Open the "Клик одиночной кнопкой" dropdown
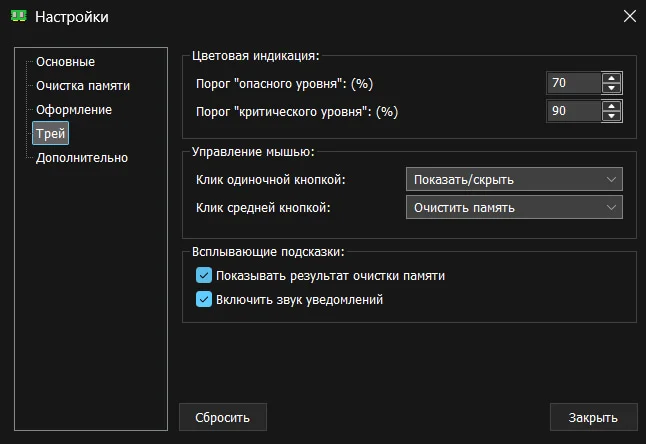This screenshot has height=444, width=646. (514, 180)
